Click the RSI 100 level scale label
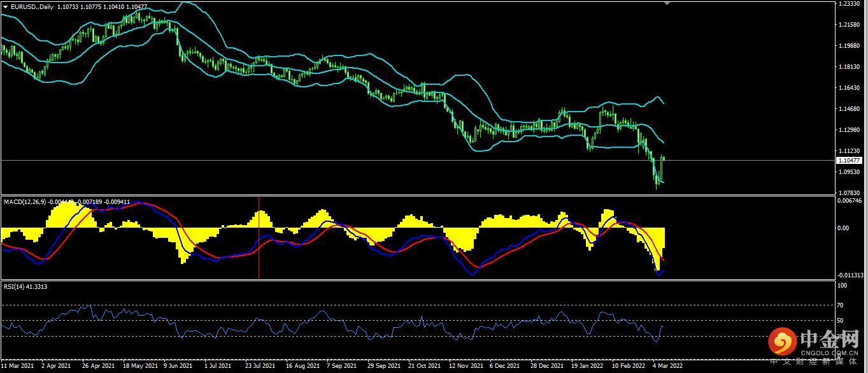 tap(842, 286)
